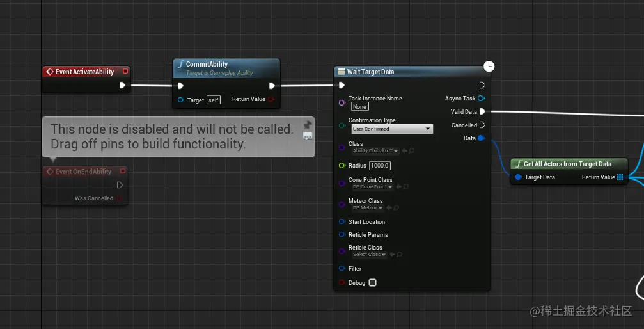Click the Valid Data exec pin
Viewport: 644px width, 329px height.
point(482,111)
